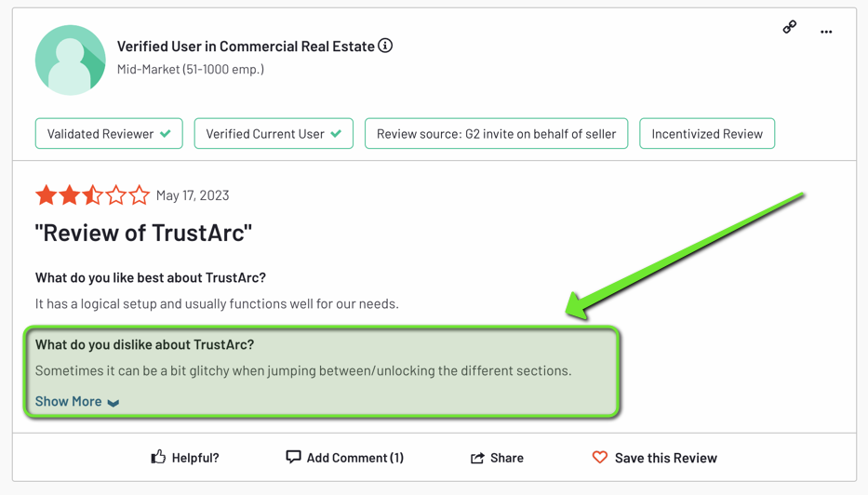Image resolution: width=868 pixels, height=495 pixels.
Task: Click the reviewer avatar image
Action: click(x=71, y=60)
